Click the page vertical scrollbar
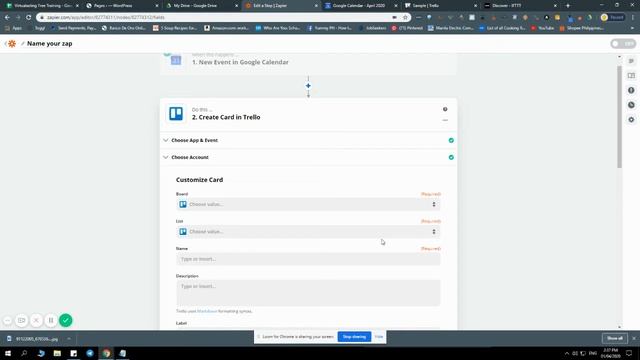 tap(620, 116)
